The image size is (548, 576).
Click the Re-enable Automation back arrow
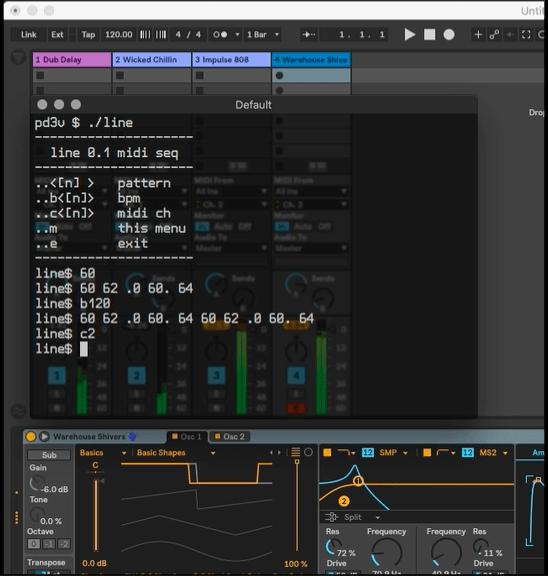pyautogui.click(x=510, y=35)
